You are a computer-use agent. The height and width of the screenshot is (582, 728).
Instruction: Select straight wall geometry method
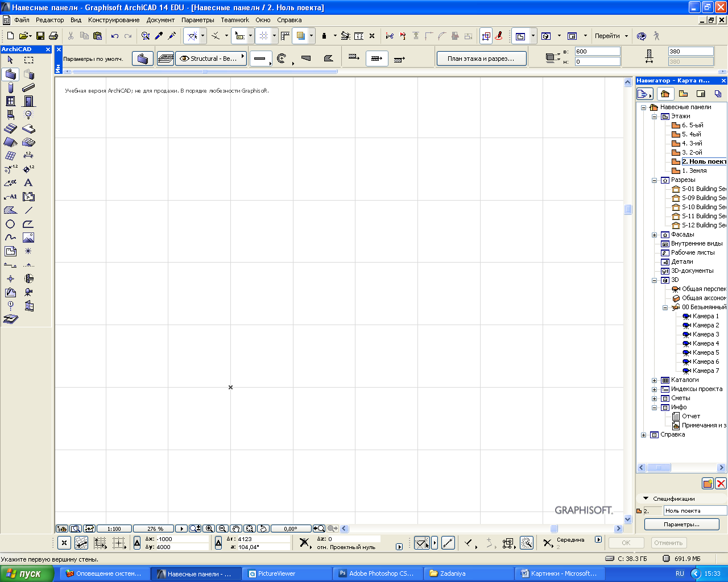point(260,59)
